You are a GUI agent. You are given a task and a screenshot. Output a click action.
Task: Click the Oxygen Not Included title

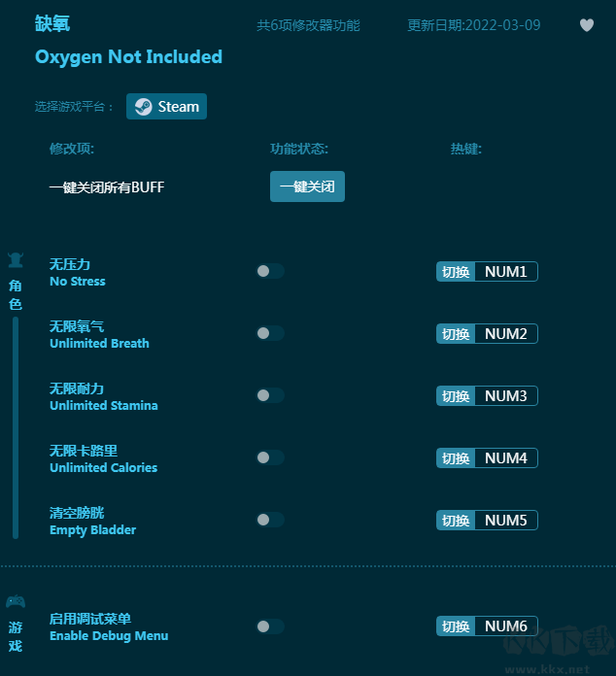point(128,57)
